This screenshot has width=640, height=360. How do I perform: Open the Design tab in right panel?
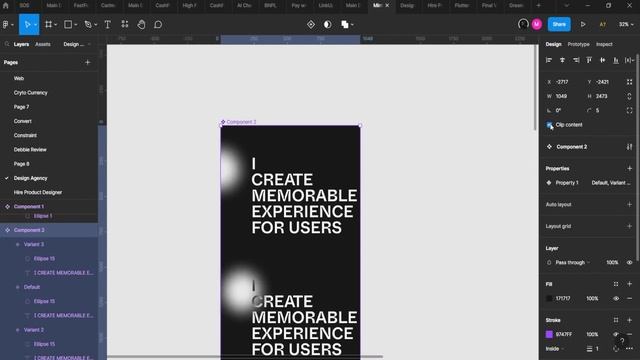point(553,44)
